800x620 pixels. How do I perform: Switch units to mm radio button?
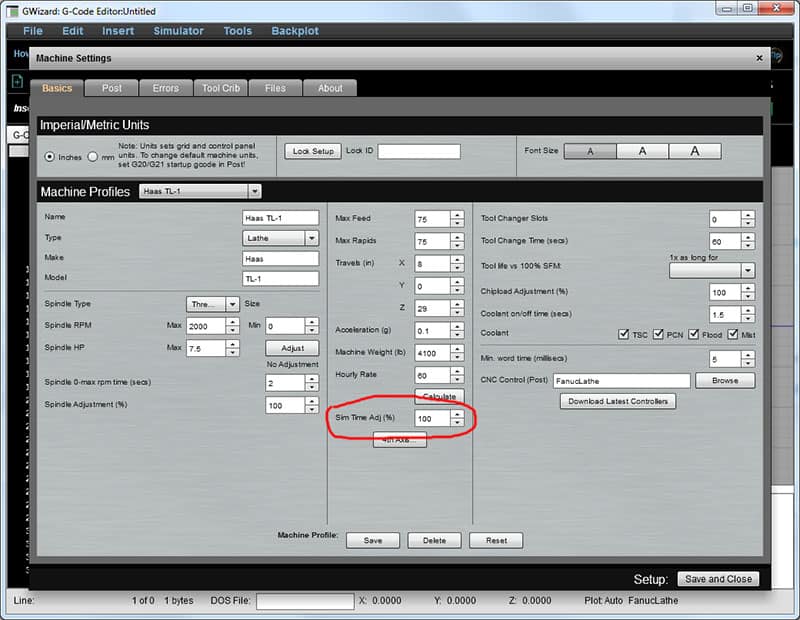[92, 157]
